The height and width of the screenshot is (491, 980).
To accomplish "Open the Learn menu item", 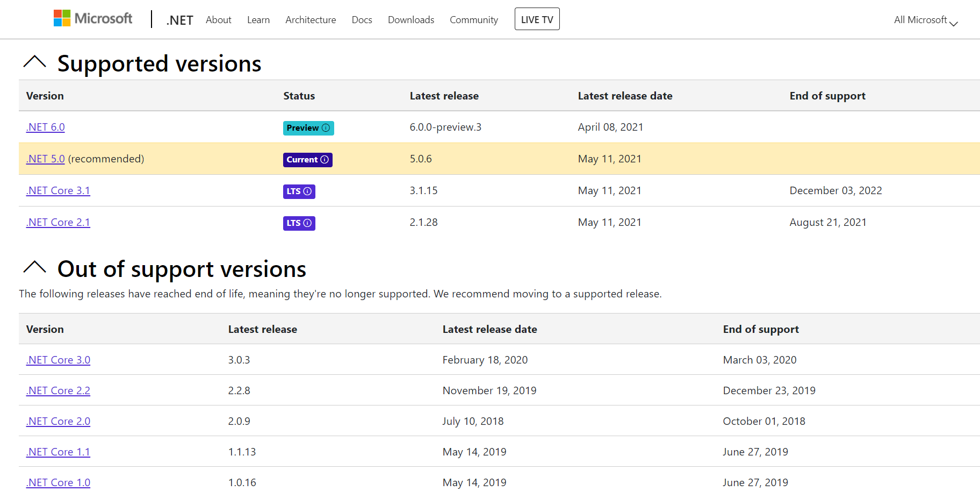I will click(x=258, y=20).
